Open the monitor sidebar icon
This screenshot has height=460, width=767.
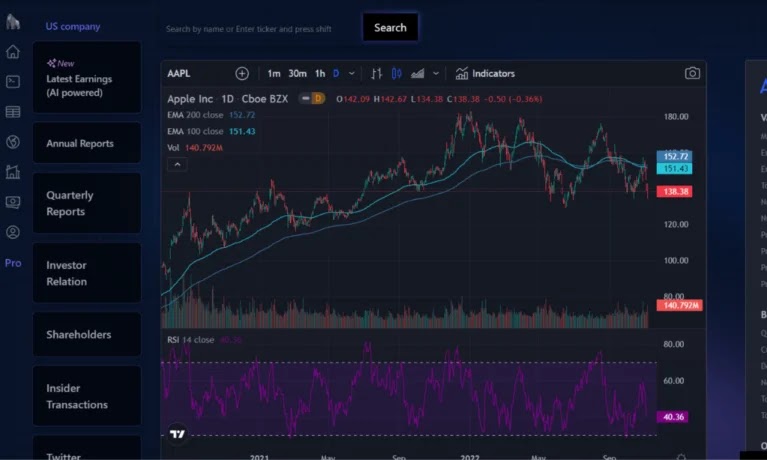coord(13,202)
